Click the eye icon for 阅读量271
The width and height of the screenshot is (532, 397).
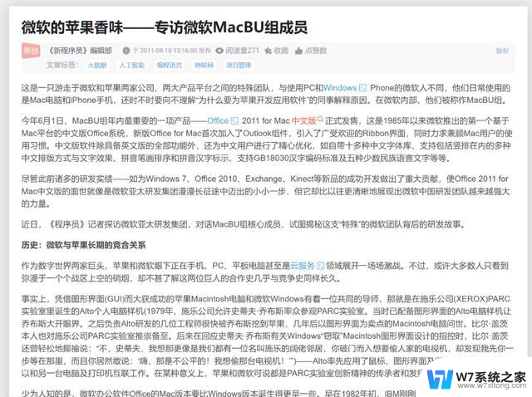219,51
